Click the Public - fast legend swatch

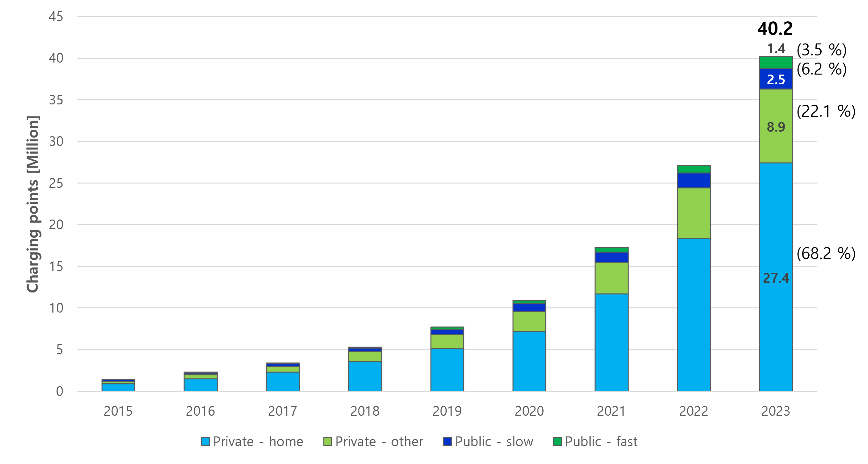tap(557, 441)
